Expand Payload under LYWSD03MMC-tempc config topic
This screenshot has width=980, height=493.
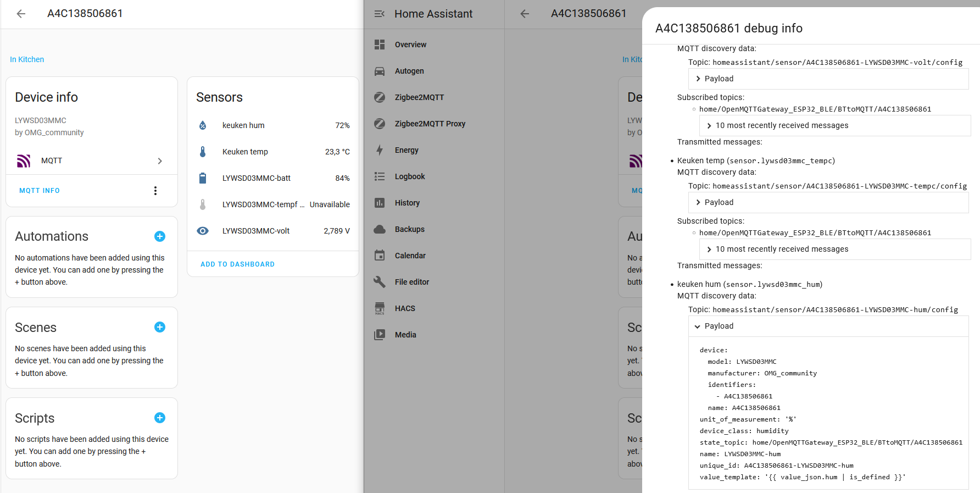[x=828, y=202]
